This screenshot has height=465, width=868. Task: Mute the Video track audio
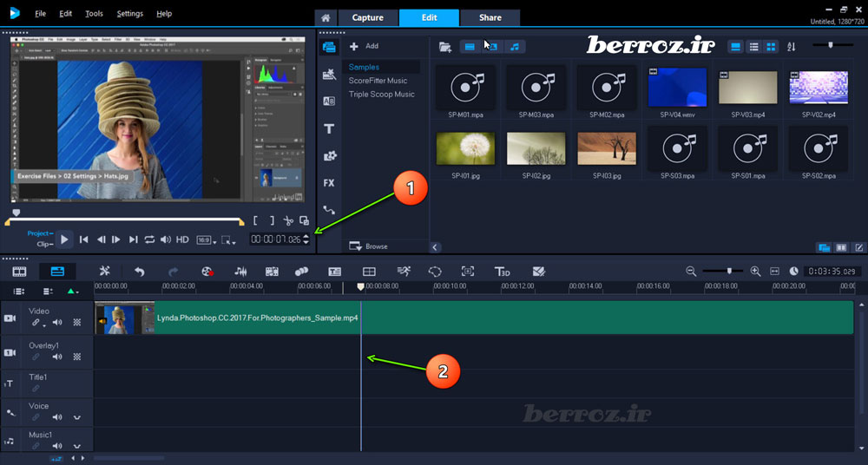pyautogui.click(x=57, y=323)
